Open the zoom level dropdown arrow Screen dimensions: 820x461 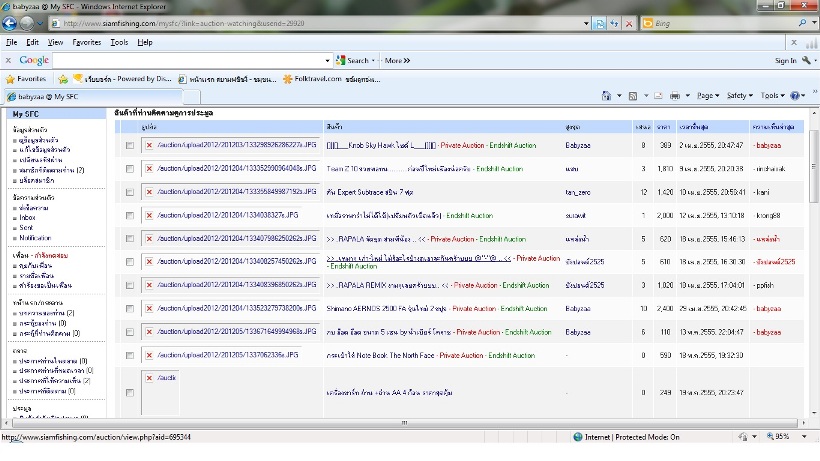pos(805,436)
